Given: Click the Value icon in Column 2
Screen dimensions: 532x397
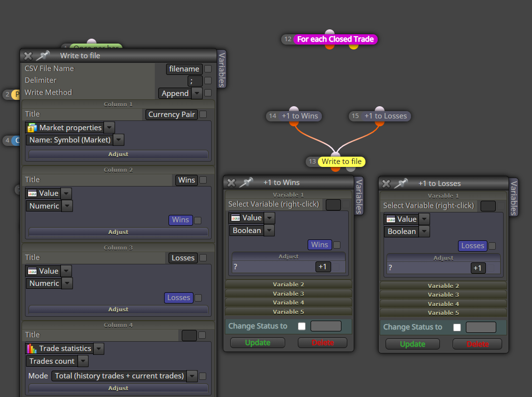Looking at the screenshot, I should (32, 193).
